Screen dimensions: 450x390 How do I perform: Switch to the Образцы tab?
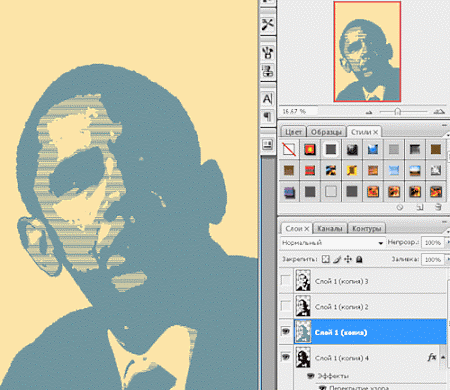(x=326, y=132)
